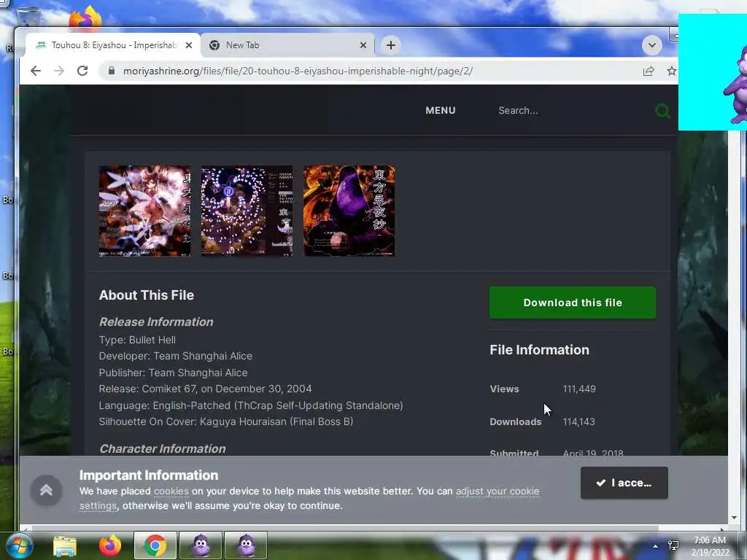
Task: Open the third cover art thumbnail
Action: (x=349, y=211)
